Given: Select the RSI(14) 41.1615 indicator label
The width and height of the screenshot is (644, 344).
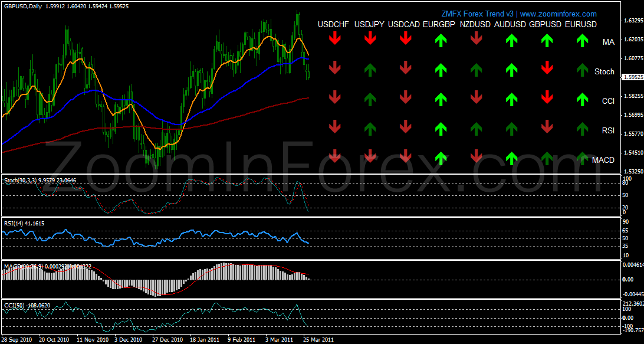Looking at the screenshot, I should coord(24,223).
